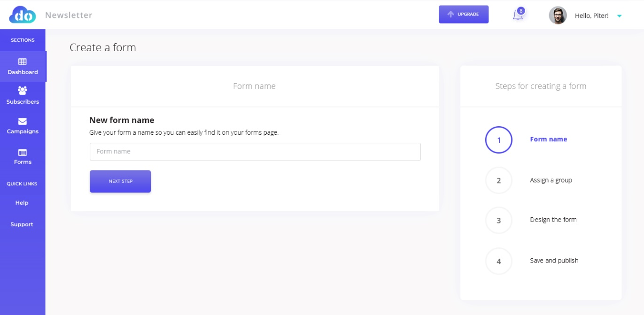644x315 pixels.
Task: Click the Sections sidebar header
Action: point(23,40)
